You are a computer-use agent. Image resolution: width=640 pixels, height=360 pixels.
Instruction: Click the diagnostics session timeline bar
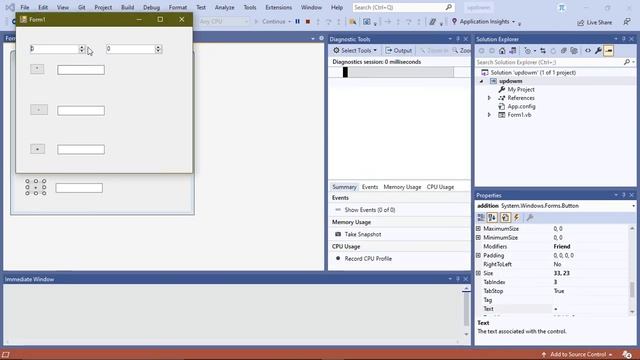pyautogui.click(x=399, y=72)
